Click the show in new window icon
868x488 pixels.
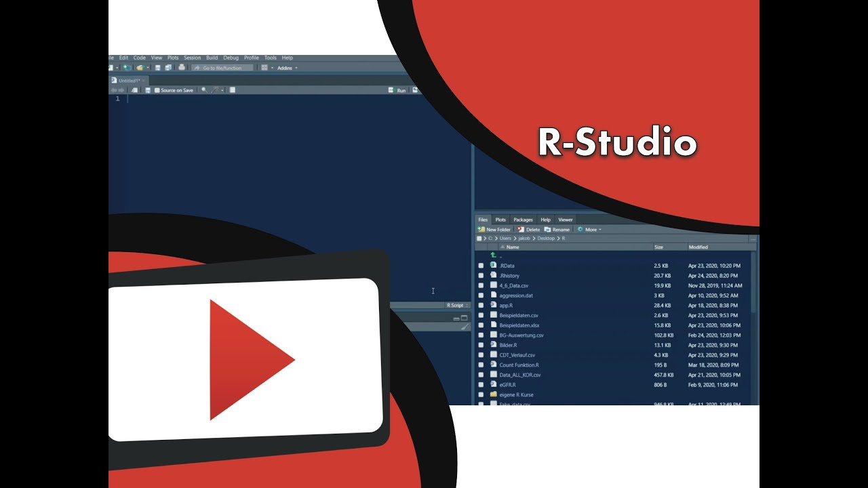click(x=134, y=90)
